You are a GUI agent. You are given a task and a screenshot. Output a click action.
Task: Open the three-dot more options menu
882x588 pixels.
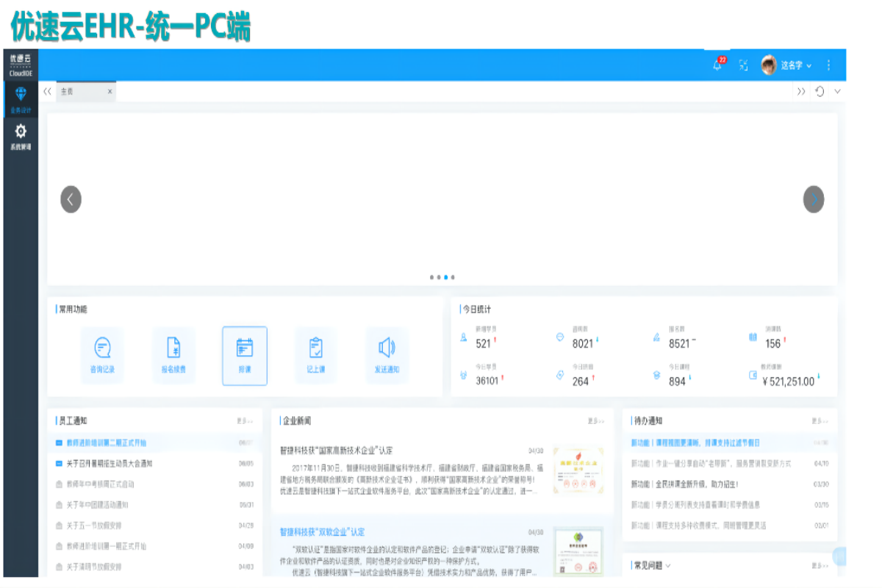829,65
